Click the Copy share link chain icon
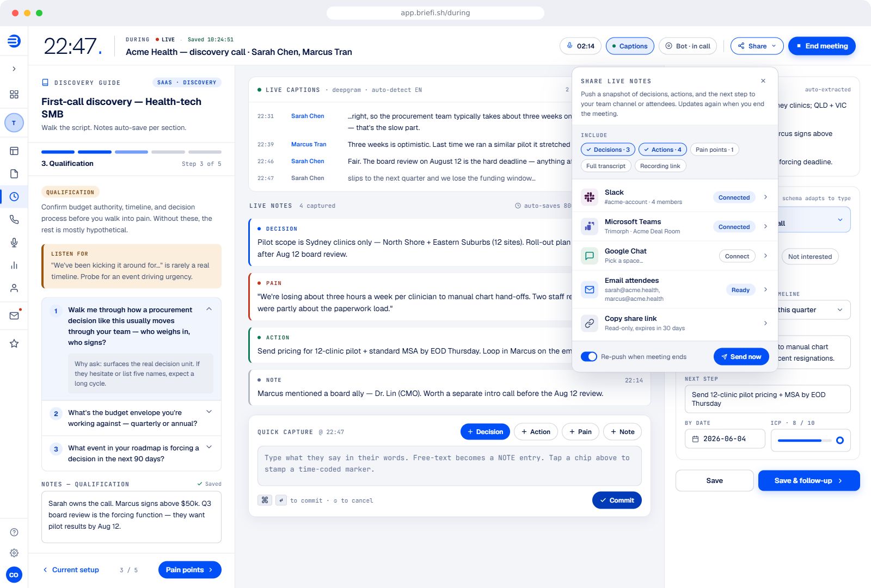871x588 pixels. pyautogui.click(x=590, y=323)
